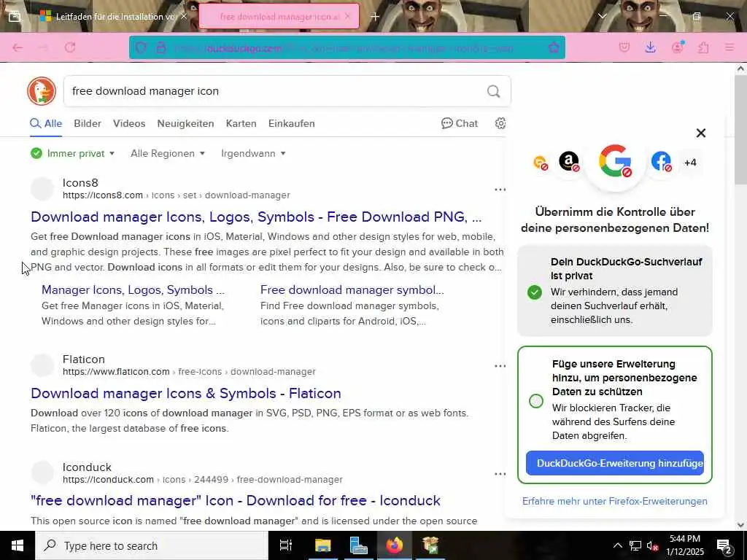747x560 pixels.
Task: Open the notification center icon
Action: click(724, 545)
